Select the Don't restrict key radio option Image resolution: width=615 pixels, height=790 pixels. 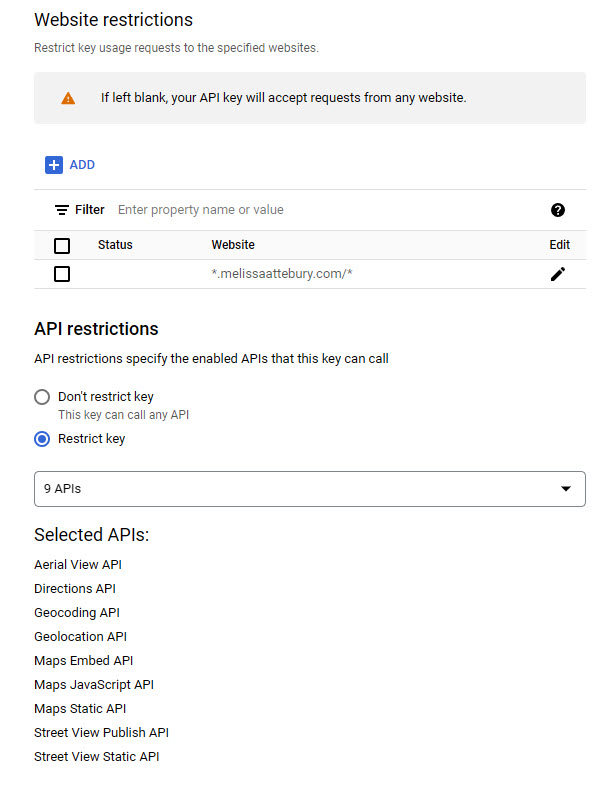coord(42,397)
